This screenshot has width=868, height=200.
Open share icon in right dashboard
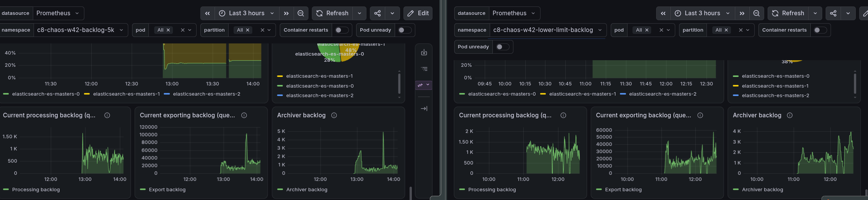pyautogui.click(x=833, y=13)
